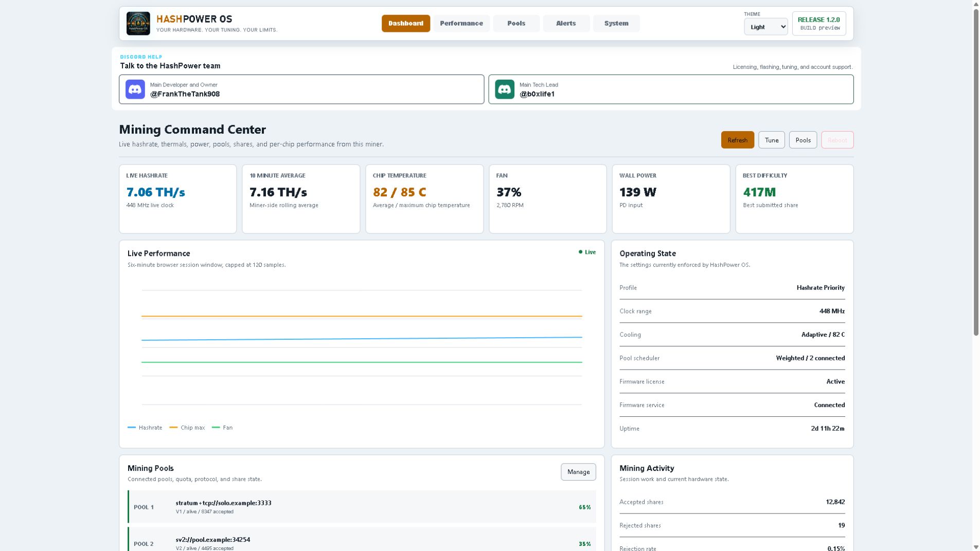Open the Performance tab

click(x=461, y=24)
